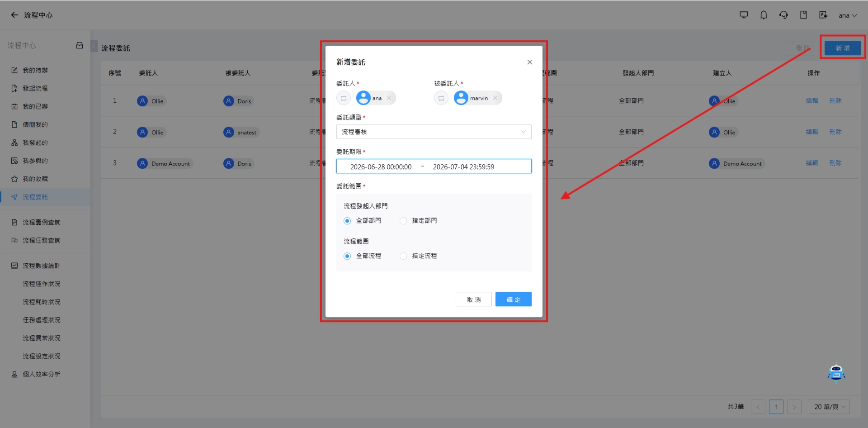This screenshot has width=868, height=428.
Task: Click 確定 button in dialog
Action: 514,299
